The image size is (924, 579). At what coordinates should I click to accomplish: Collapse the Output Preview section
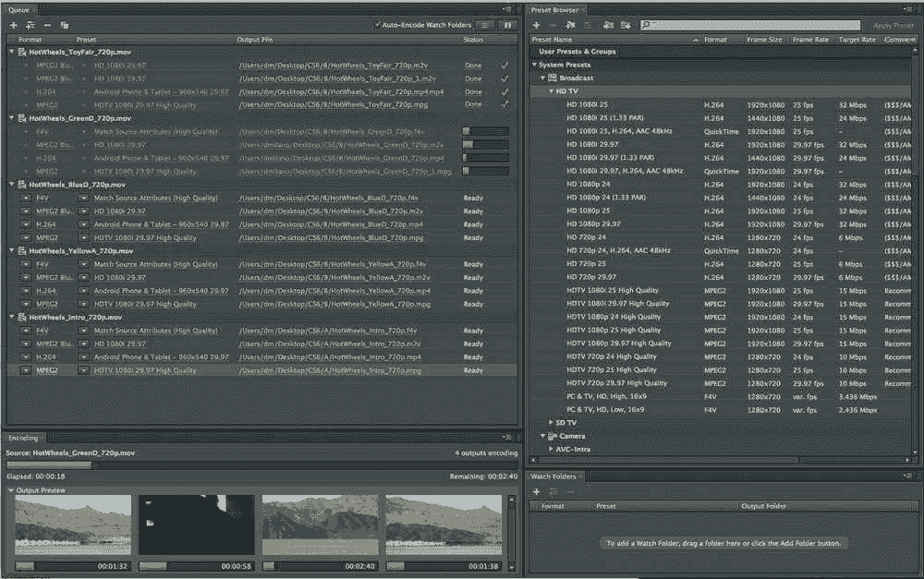click(10, 489)
